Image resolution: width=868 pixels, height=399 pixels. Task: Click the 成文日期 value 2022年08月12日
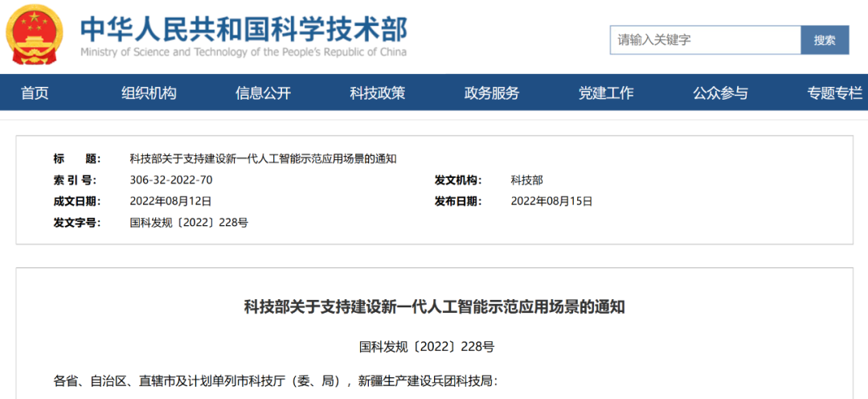(170, 201)
